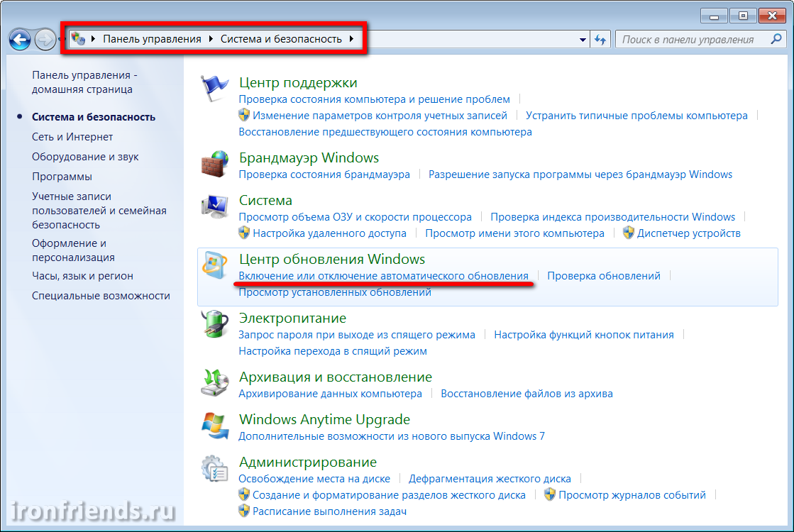Click the Система computer icon

click(214, 207)
